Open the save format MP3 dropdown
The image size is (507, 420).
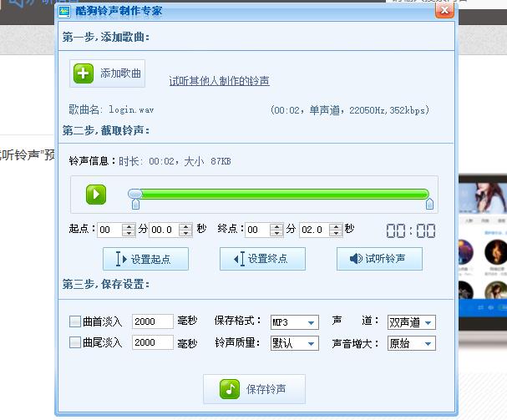click(x=295, y=322)
